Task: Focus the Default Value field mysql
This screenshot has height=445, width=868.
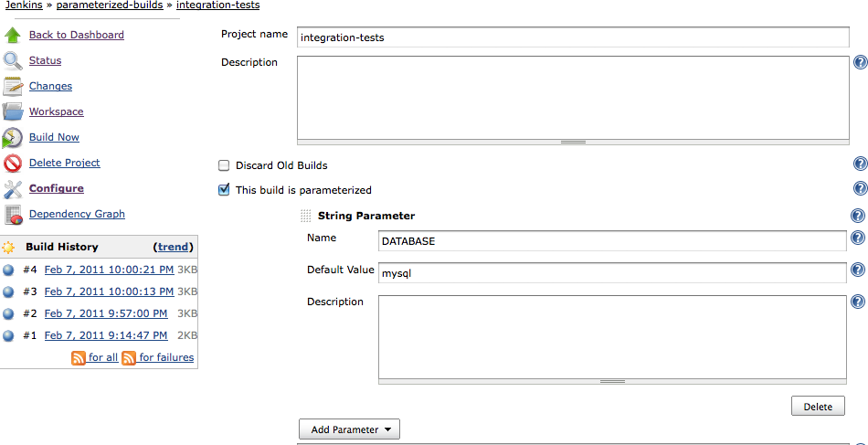Action: [x=612, y=273]
